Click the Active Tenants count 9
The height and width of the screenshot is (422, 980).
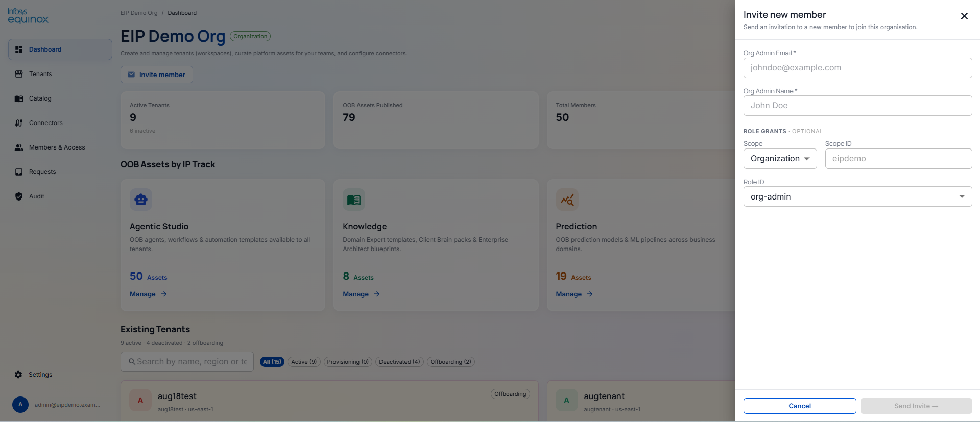(133, 117)
